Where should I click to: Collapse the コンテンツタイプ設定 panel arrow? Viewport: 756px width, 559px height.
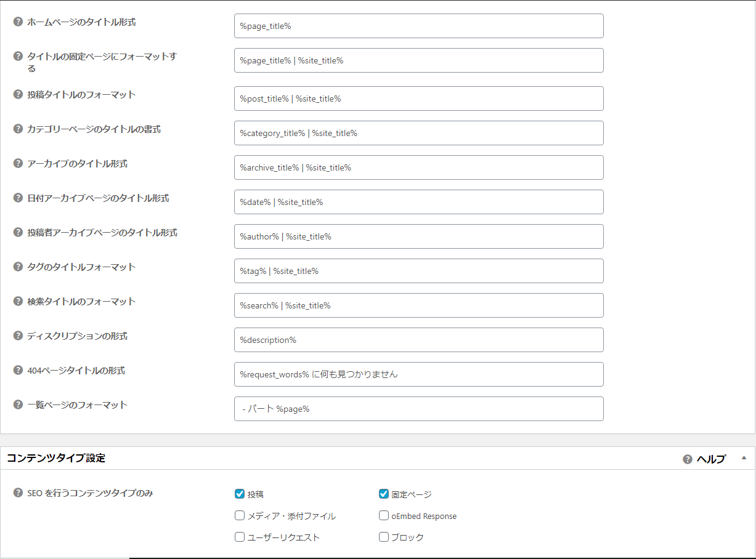pos(744,458)
